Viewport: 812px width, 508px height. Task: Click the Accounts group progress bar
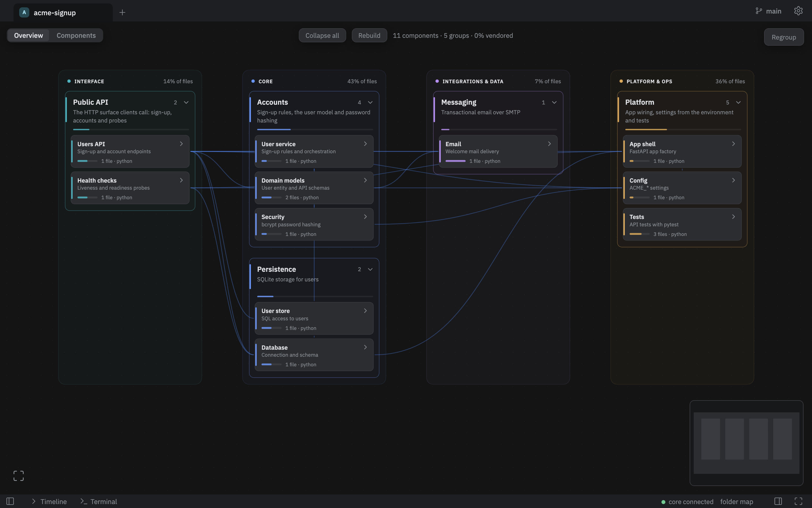(315, 129)
